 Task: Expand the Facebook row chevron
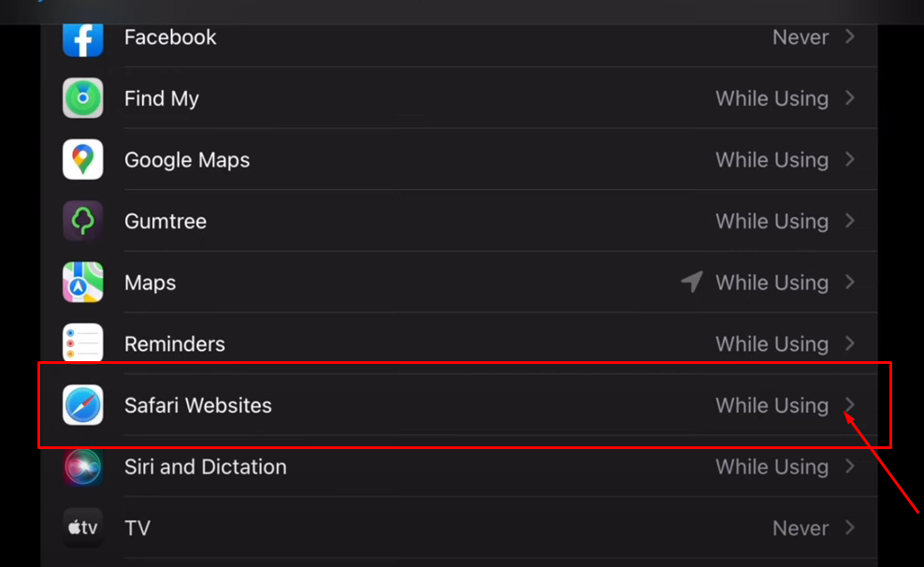850,36
